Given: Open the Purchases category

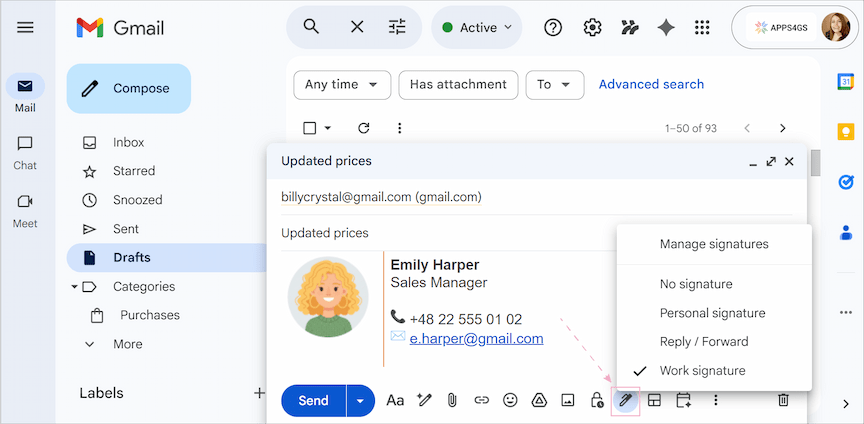Looking at the screenshot, I should coord(150,315).
